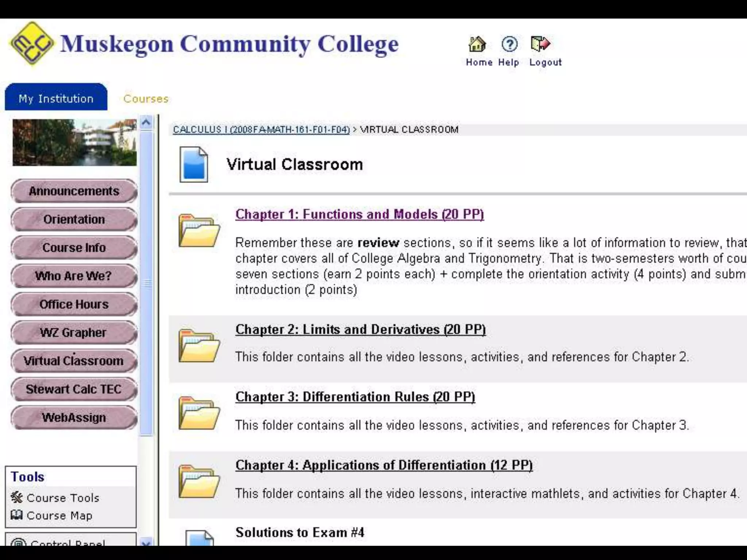Click the campus photo banner thumbnail
747x560 pixels.
[x=74, y=142]
